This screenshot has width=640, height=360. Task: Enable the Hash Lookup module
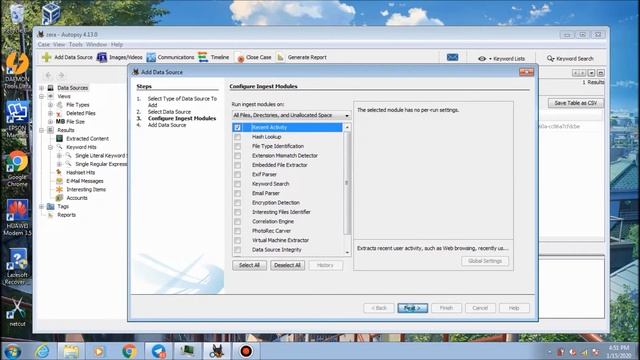(238, 137)
